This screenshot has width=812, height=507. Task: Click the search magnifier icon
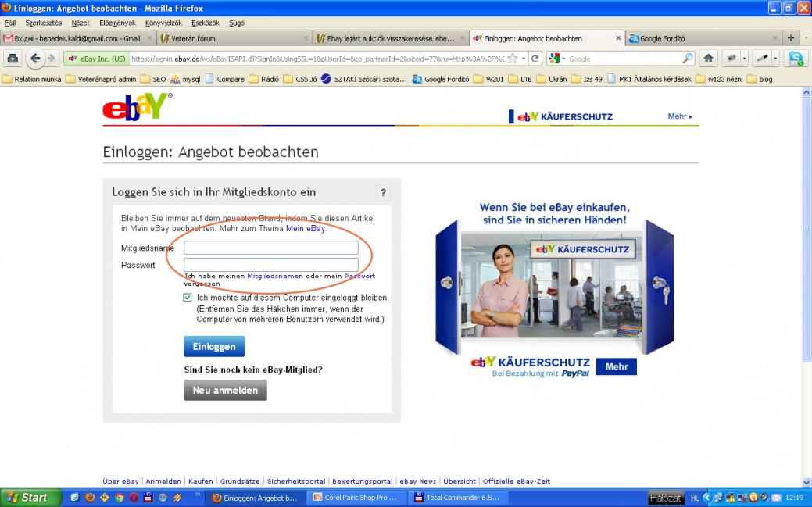point(688,59)
